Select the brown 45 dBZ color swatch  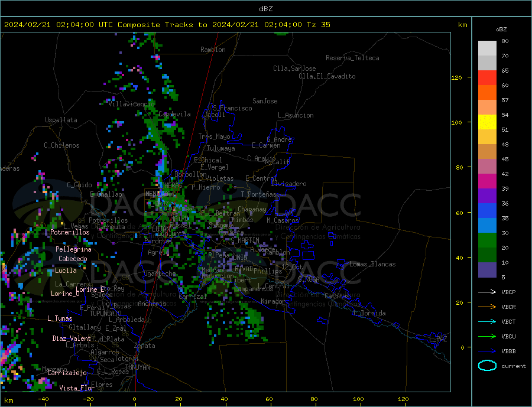pos(487,152)
